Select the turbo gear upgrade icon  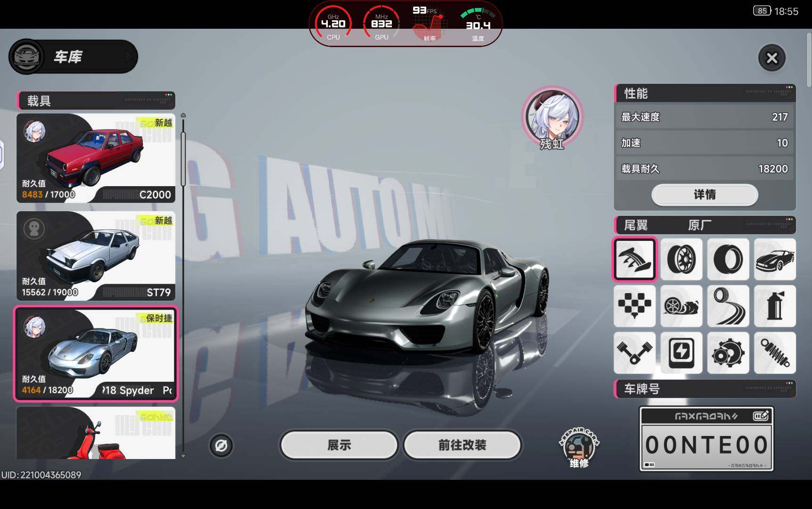click(x=728, y=353)
